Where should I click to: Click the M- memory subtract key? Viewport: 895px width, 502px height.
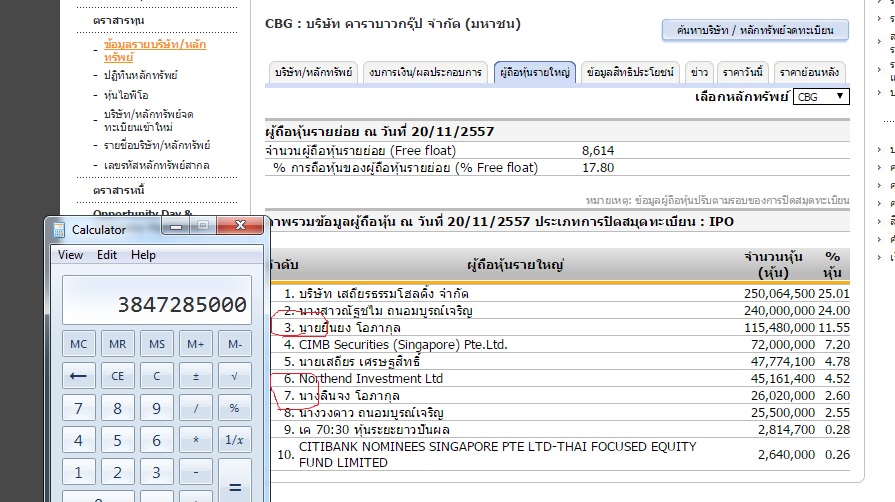235,344
